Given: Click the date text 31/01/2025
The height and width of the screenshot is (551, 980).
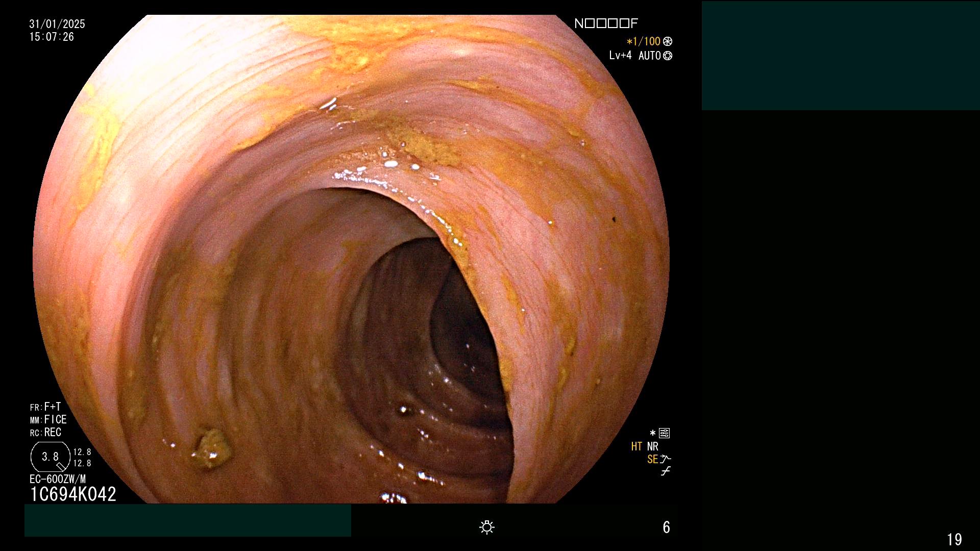Looking at the screenshot, I should tap(57, 24).
